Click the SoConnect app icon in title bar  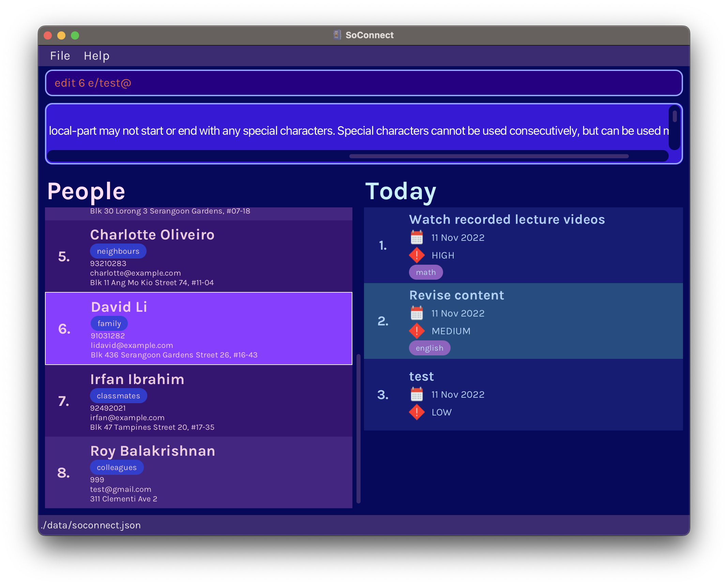[x=337, y=35]
